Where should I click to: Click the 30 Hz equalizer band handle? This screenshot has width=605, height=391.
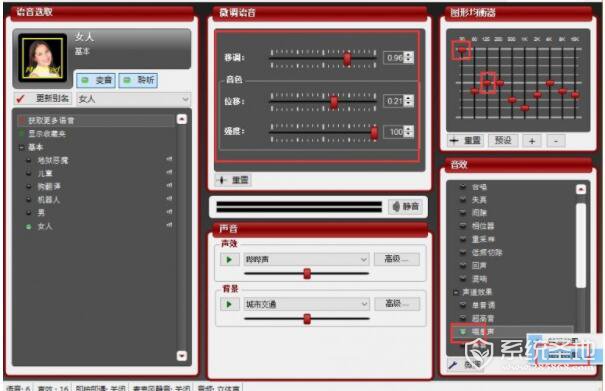[461, 49]
